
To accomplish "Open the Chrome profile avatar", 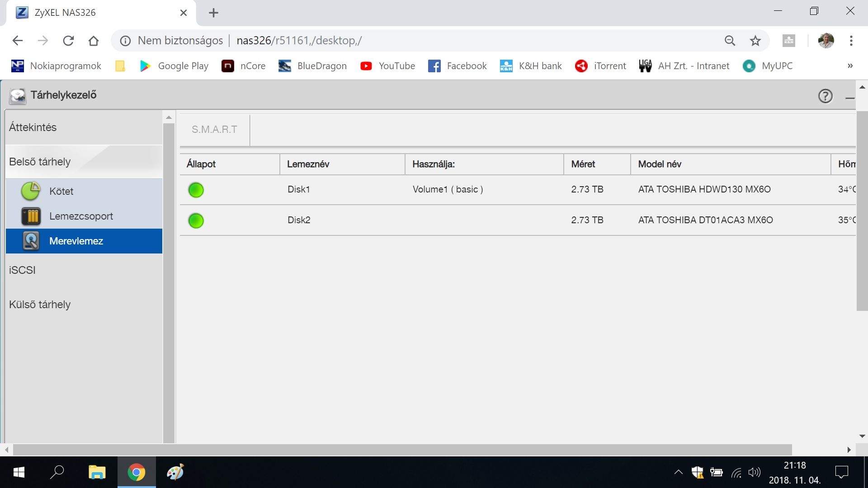I will click(826, 41).
